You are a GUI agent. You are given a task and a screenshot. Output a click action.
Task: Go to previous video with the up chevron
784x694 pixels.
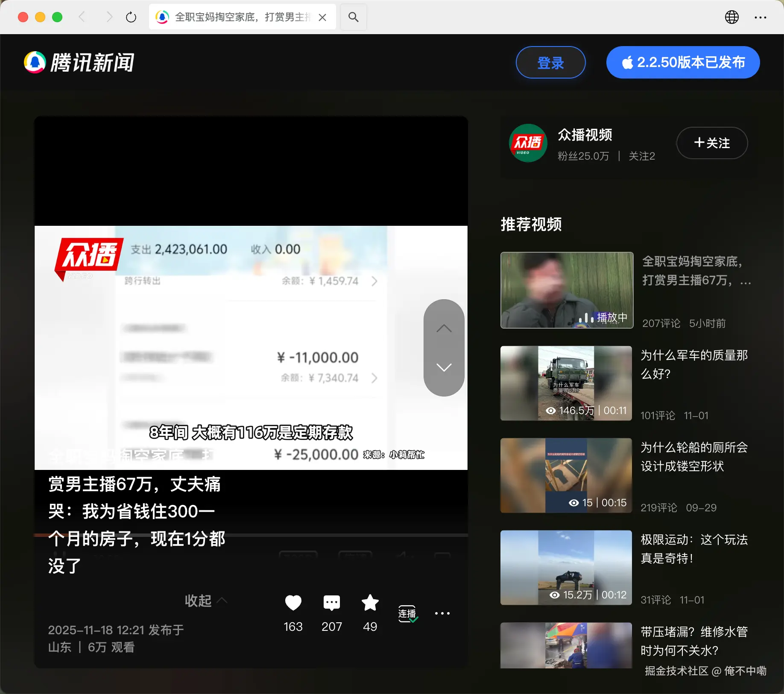[x=444, y=329]
